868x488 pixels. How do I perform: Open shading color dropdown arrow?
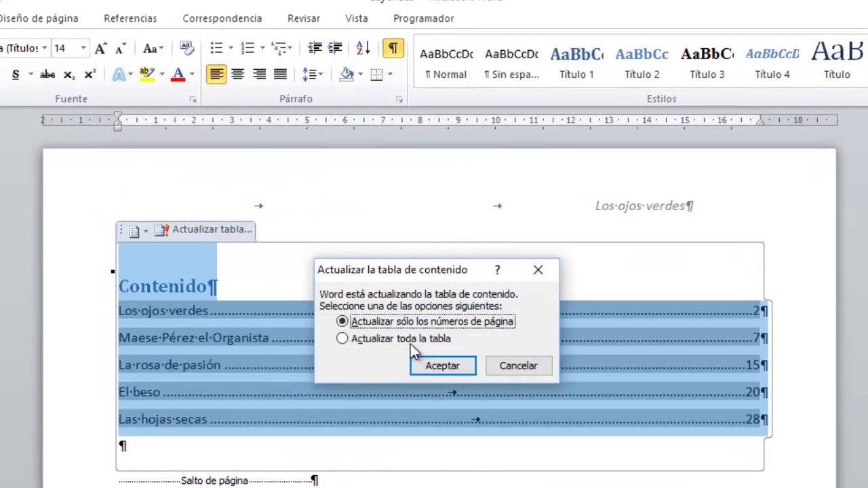click(x=359, y=74)
